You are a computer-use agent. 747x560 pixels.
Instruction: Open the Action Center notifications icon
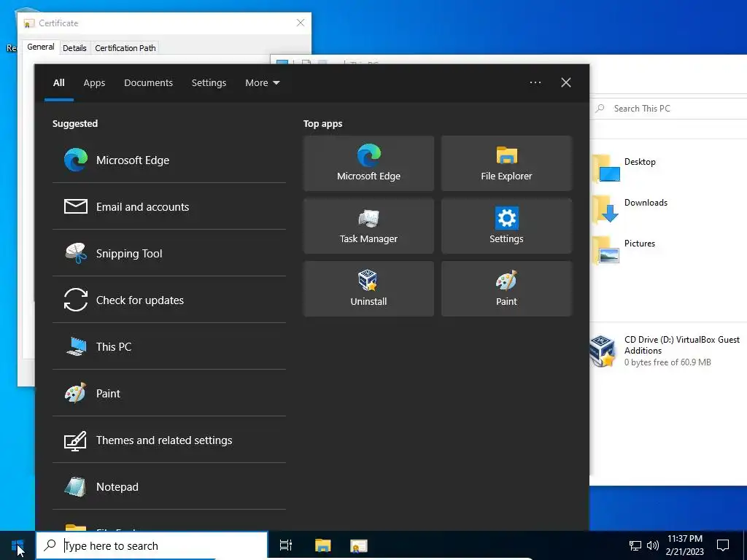pos(723,545)
